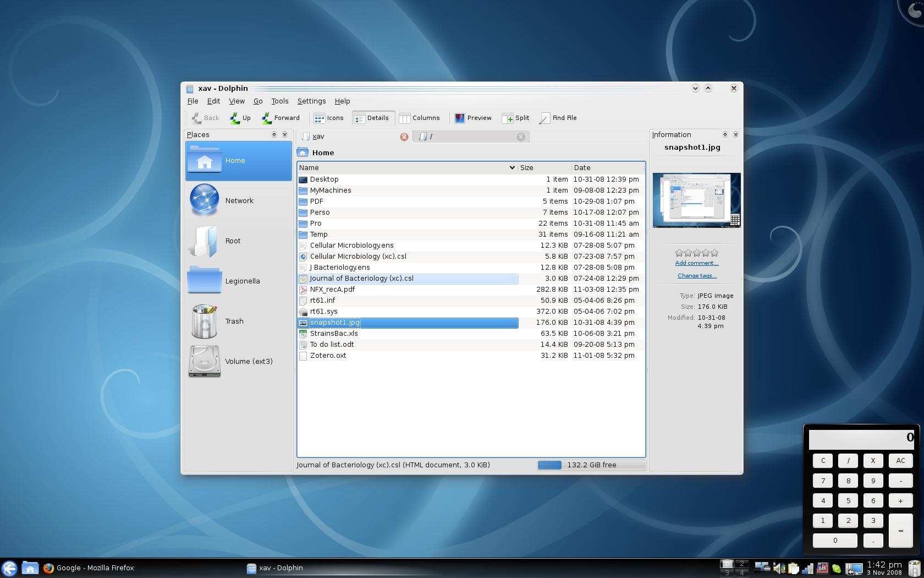Open the Tools menu
Screen dimensions: 924x578
pos(279,101)
